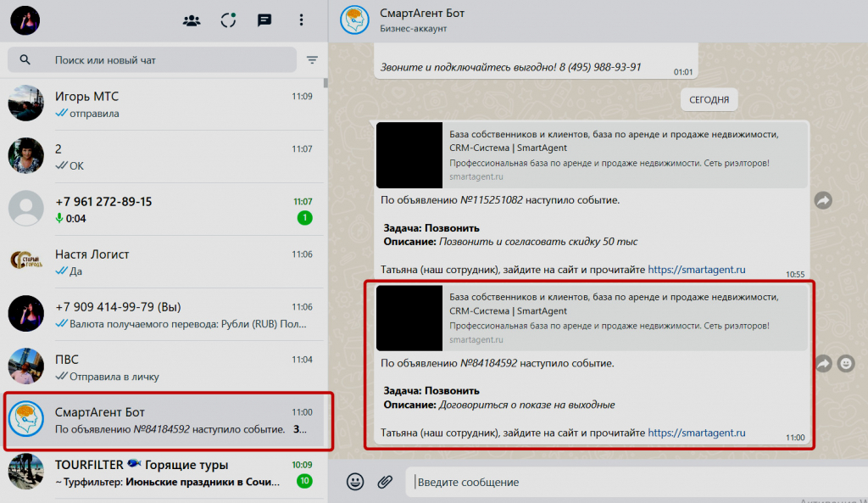868x503 pixels.
Task: Open chat +7 909 414-99-79 (Вы)
Action: tap(164, 315)
